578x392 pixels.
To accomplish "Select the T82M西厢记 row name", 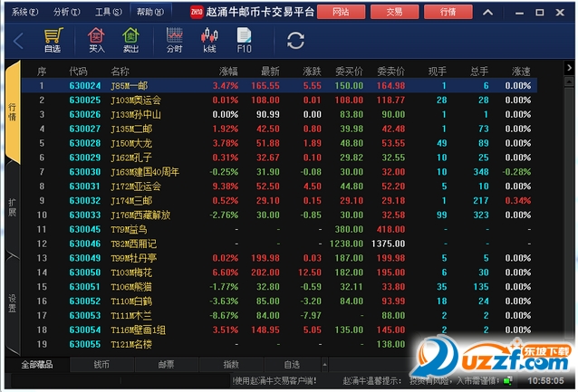I will (x=133, y=244).
